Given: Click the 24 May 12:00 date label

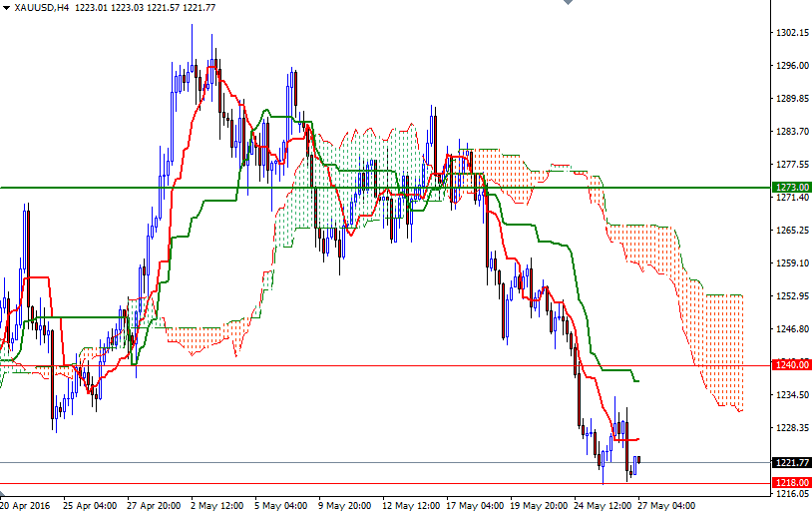Looking at the screenshot, I should (x=602, y=505).
